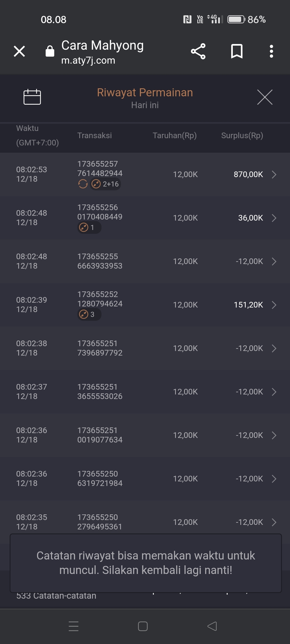Open the calendar date filter icon

pos(32,97)
